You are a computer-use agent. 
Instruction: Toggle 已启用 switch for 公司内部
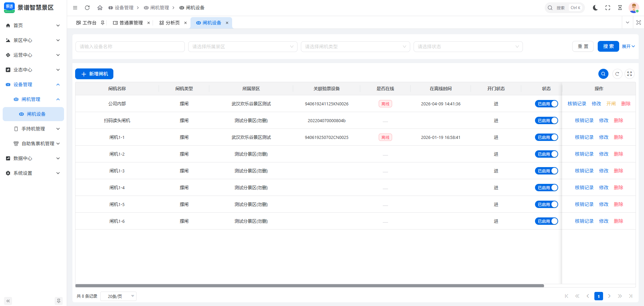tap(546, 104)
